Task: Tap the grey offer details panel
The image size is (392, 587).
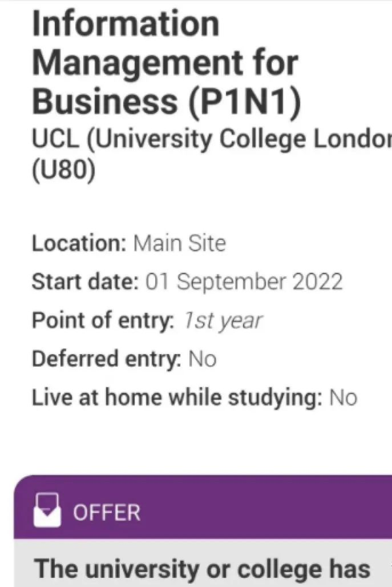Action: point(203,563)
